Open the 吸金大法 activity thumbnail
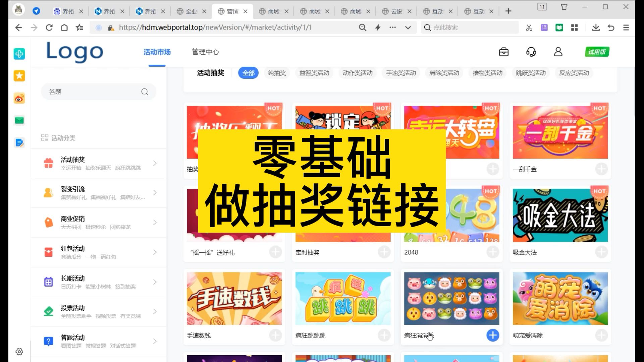 pyautogui.click(x=560, y=216)
